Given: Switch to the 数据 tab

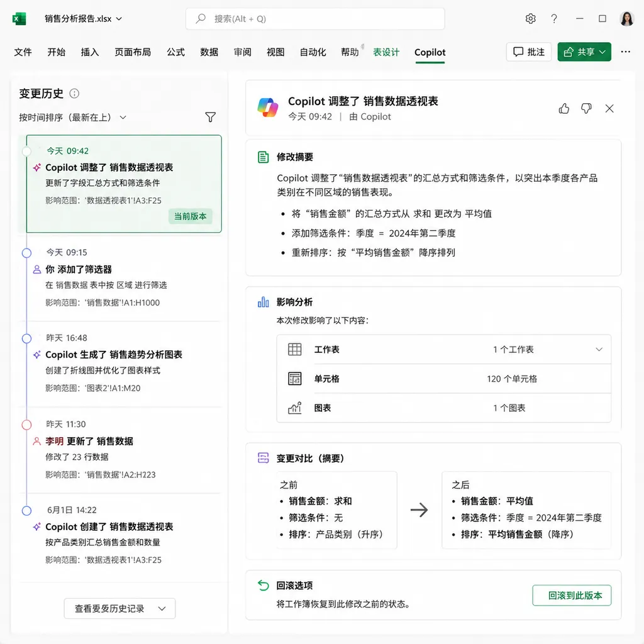Looking at the screenshot, I should pyautogui.click(x=209, y=52).
